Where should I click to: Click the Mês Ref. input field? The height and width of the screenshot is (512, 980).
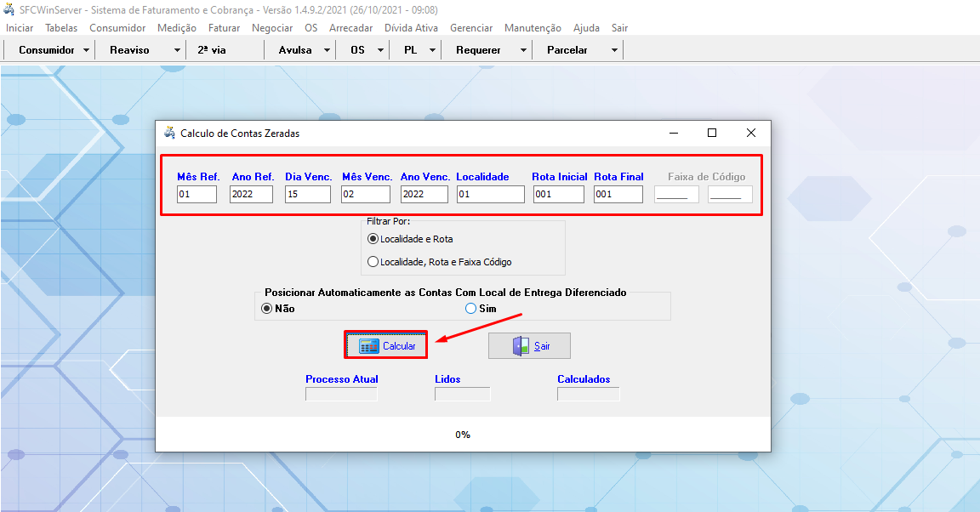tap(197, 195)
